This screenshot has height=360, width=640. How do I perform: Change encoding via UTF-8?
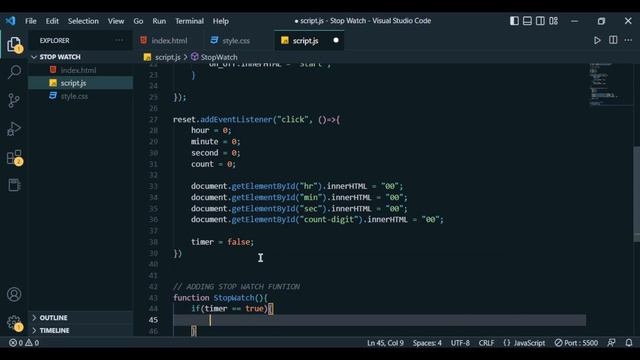pos(460,342)
